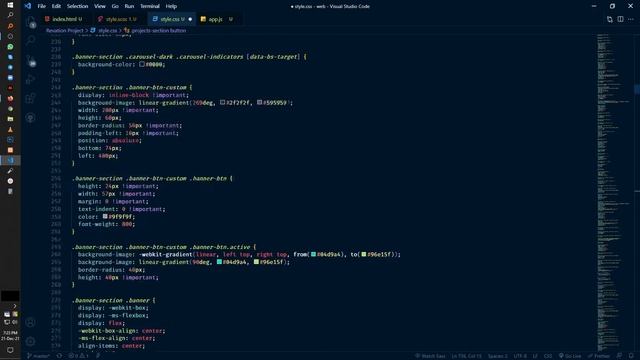Click the notifications bell in status bar
Image resolution: width=640 pixels, height=360 pixels.
(631, 356)
